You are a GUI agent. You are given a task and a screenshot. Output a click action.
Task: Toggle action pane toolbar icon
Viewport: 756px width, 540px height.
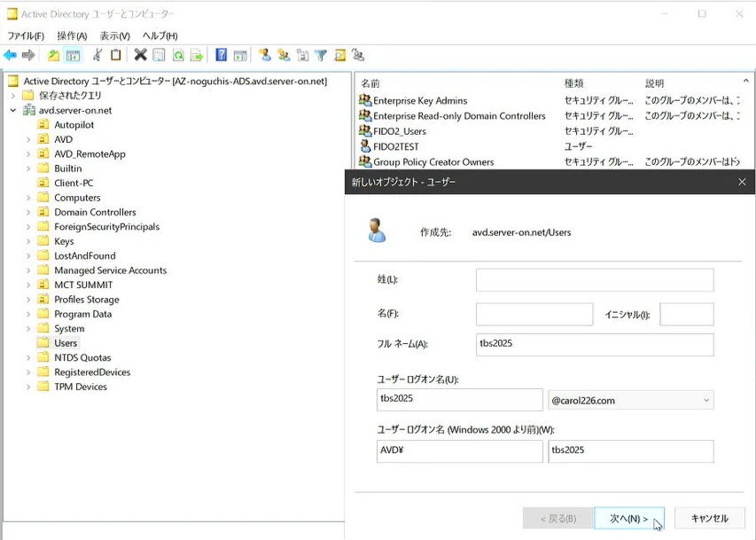(x=240, y=56)
